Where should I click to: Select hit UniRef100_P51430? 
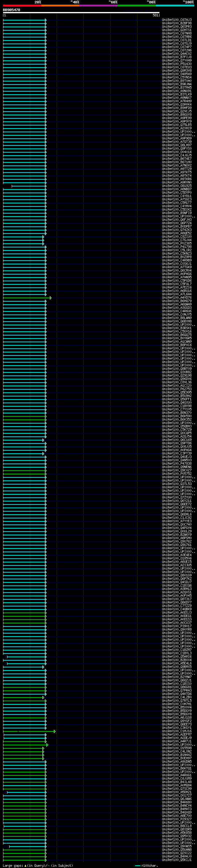[177, 64]
